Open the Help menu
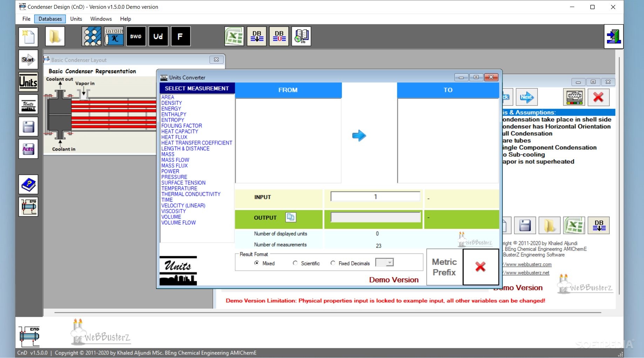This screenshot has height=358, width=644. coord(126,19)
